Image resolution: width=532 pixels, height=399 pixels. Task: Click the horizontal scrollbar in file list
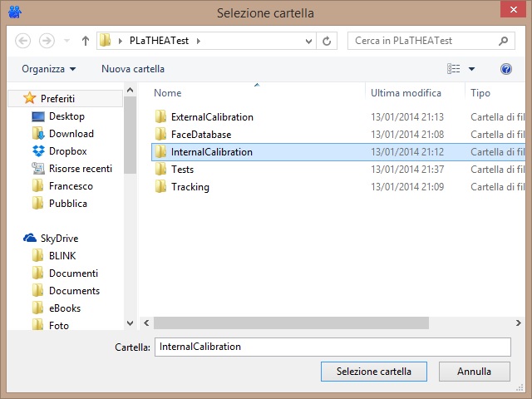pyautogui.click(x=316, y=323)
